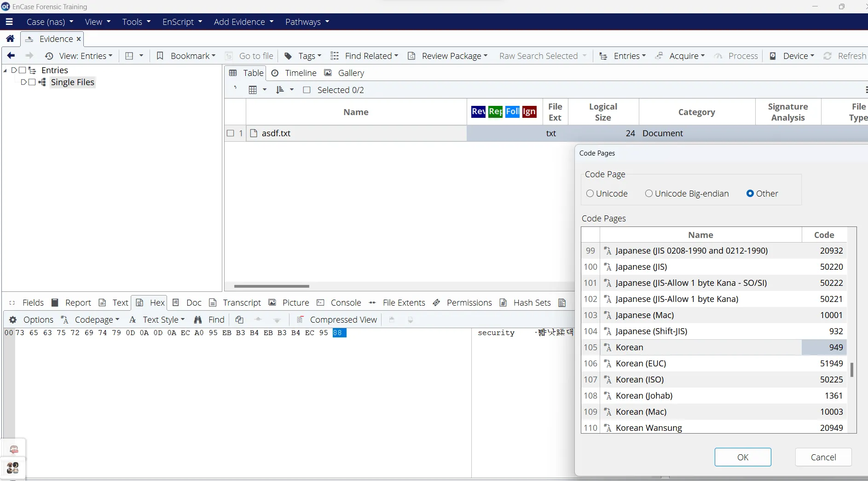Click the red Ign tag badge
This screenshot has width=868, height=481.
click(x=529, y=111)
